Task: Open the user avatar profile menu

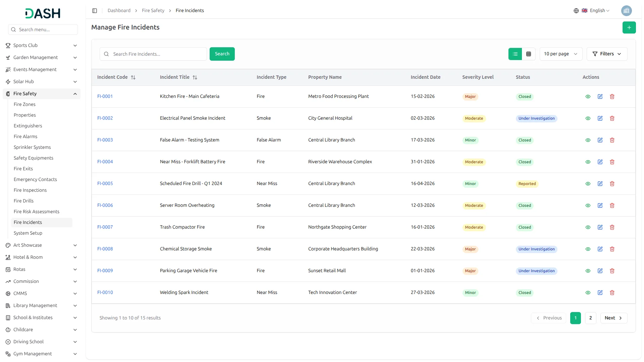Action: click(626, 11)
